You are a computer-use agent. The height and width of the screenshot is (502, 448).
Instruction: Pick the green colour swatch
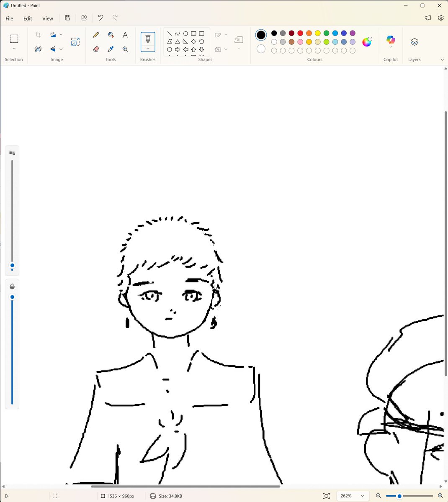327,33
